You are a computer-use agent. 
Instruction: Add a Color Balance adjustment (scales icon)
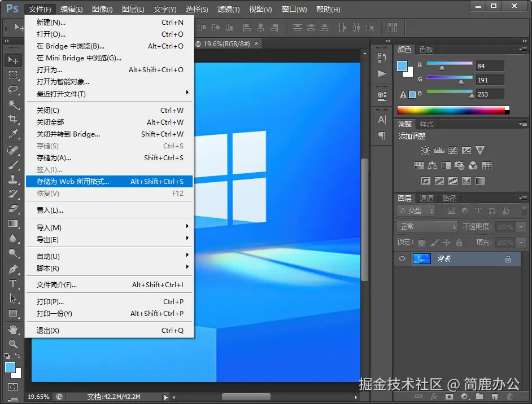click(x=432, y=166)
